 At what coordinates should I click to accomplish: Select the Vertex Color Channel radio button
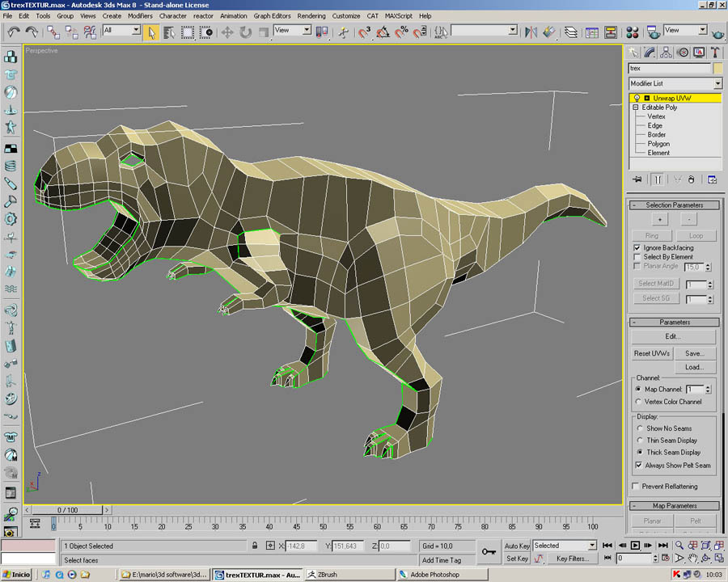(x=638, y=402)
